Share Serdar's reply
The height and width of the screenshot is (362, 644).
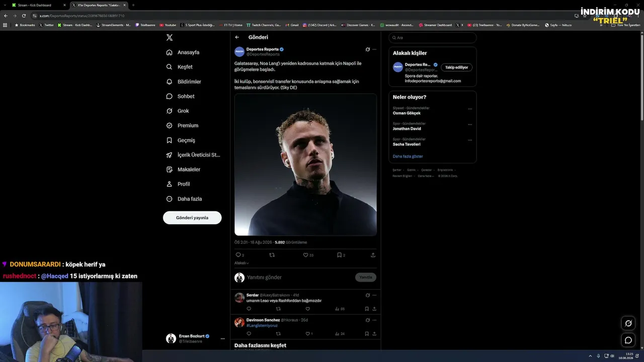(x=374, y=309)
